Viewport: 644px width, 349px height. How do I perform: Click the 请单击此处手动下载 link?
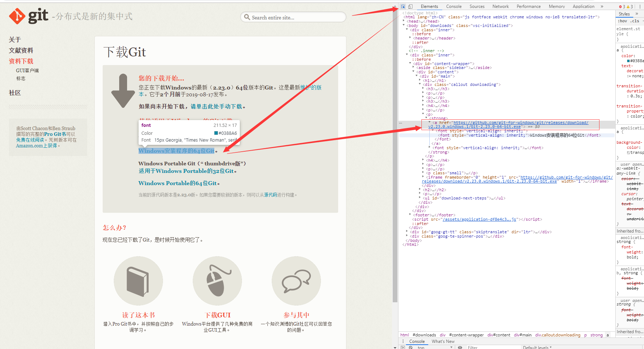coord(216,106)
